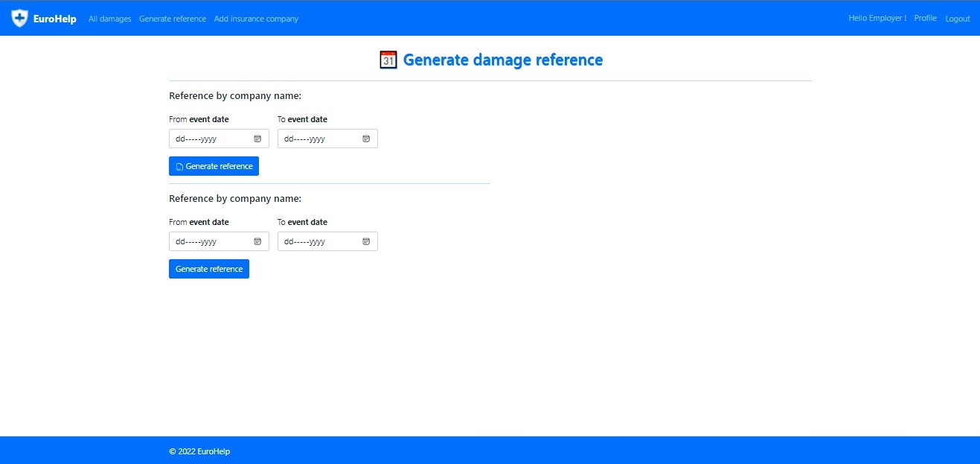Log out using the Logout link

click(958, 19)
